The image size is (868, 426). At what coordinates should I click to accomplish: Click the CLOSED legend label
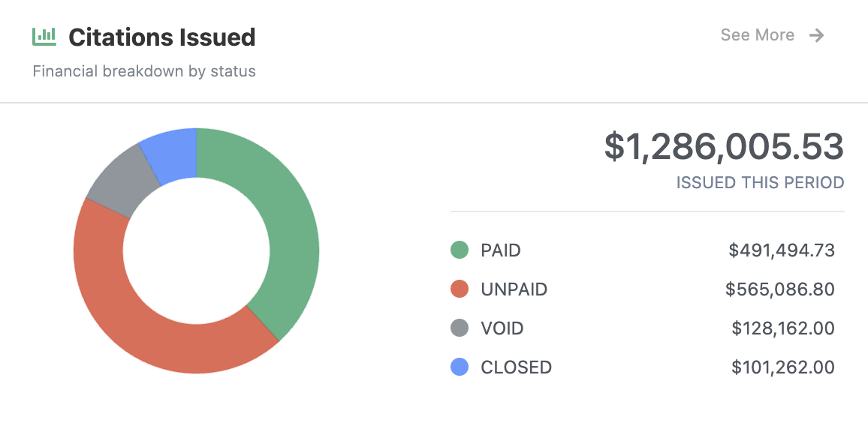[517, 367]
